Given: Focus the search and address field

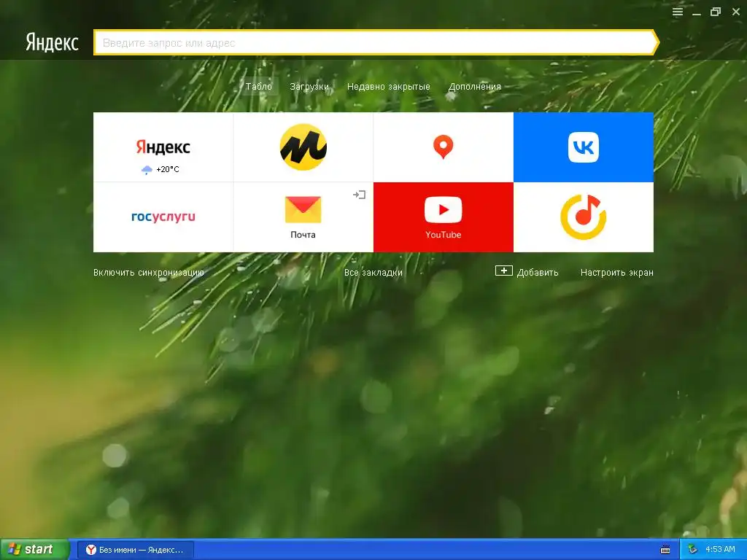Looking at the screenshot, I should (376, 43).
